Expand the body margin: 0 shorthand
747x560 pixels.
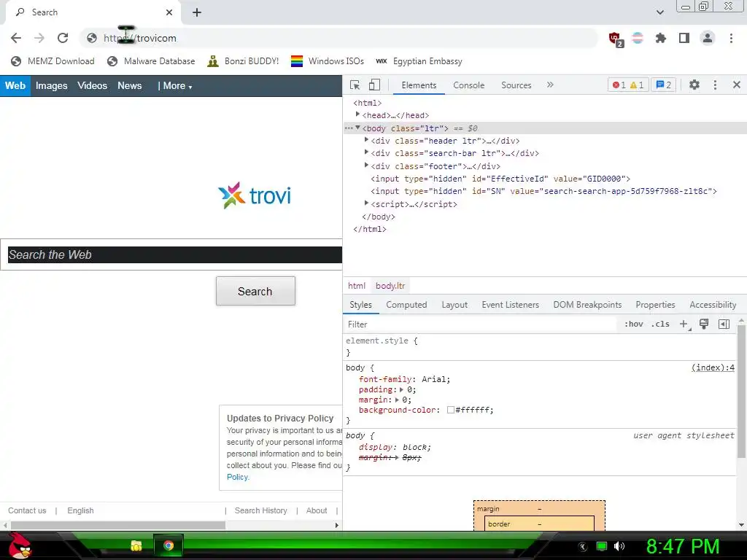coord(397,400)
